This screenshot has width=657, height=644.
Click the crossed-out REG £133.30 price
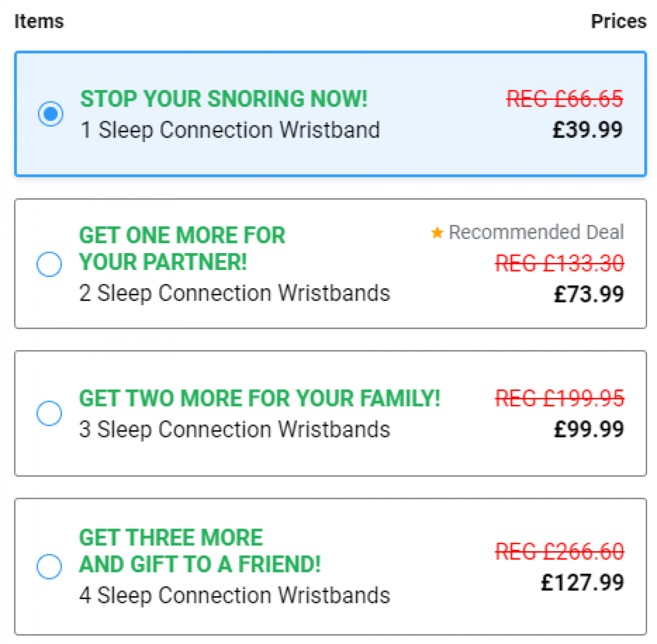tap(559, 263)
